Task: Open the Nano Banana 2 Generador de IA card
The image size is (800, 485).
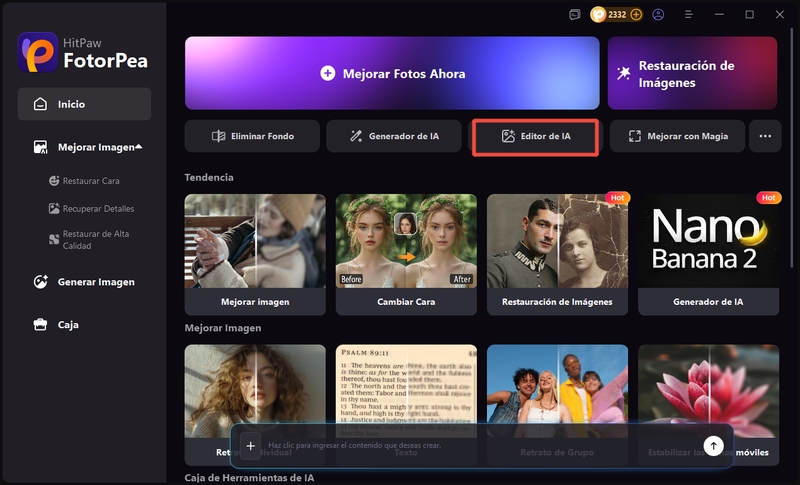Action: pos(708,254)
